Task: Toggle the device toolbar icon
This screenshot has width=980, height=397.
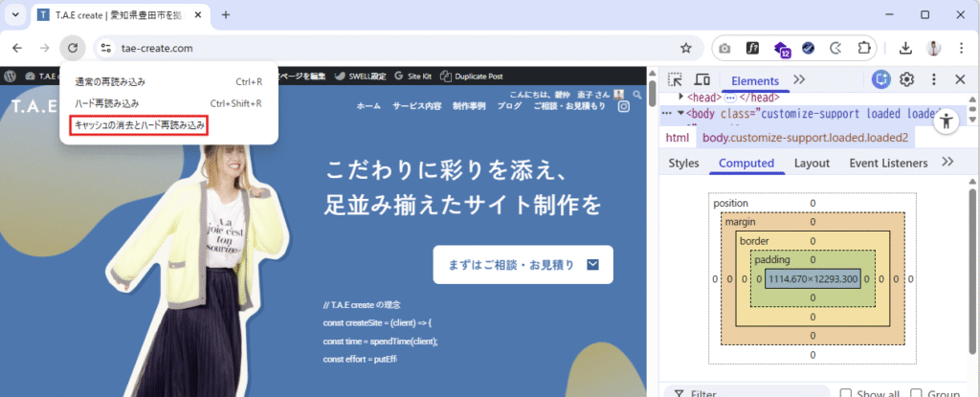Action: tap(702, 80)
